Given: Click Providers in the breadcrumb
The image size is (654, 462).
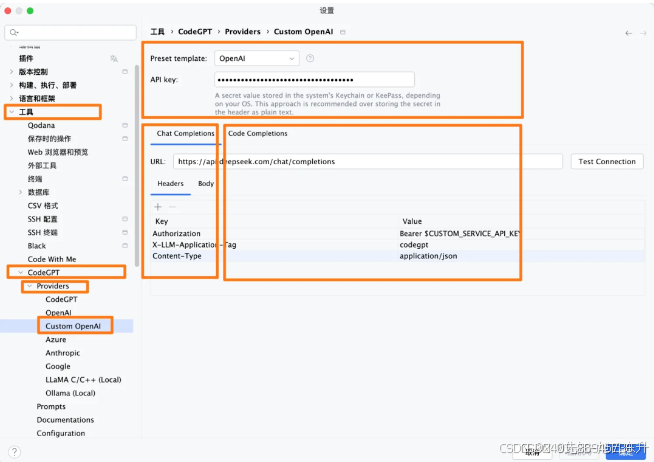Looking at the screenshot, I should coord(242,32).
